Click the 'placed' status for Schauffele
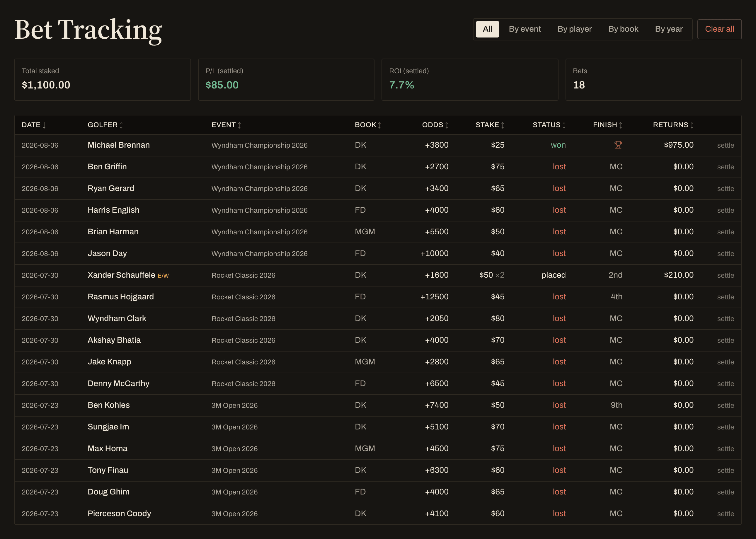 click(x=554, y=275)
